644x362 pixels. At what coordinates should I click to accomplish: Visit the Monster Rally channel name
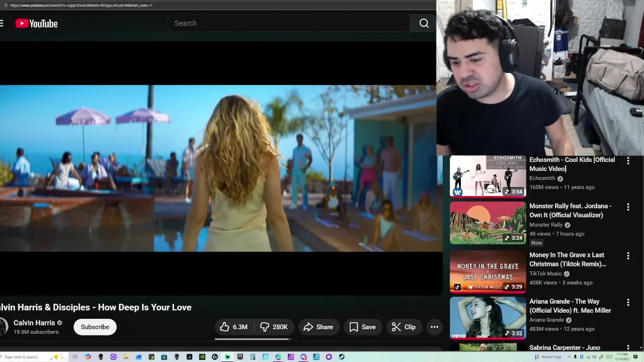tap(546, 225)
